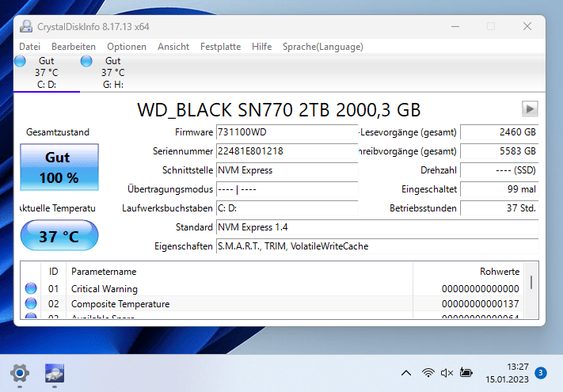The width and height of the screenshot is (563, 392).
Task: Go to next disk with arrow button
Action: [x=530, y=108]
